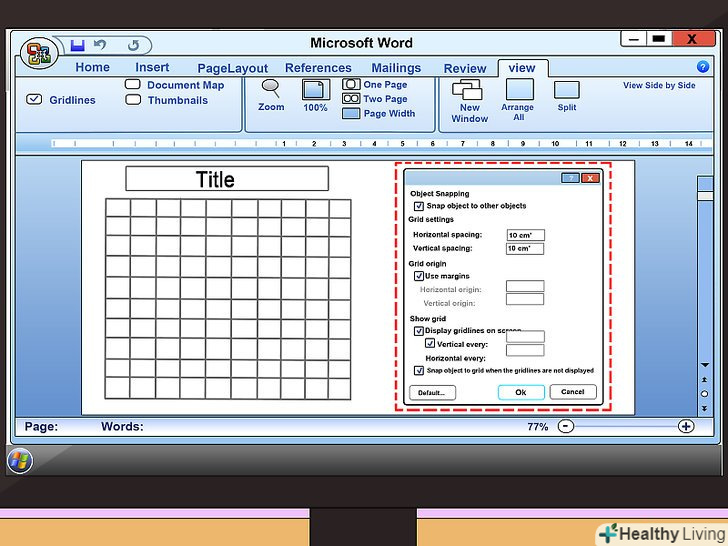This screenshot has width=728, height=546.
Task: Click Ok in grid dialog
Action: (x=521, y=392)
